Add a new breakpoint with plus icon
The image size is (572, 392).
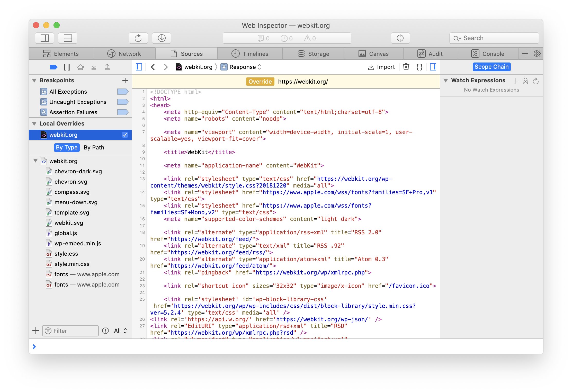click(125, 81)
